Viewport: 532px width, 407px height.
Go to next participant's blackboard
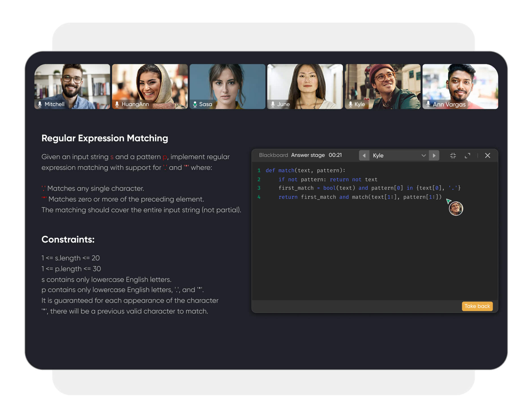point(434,155)
